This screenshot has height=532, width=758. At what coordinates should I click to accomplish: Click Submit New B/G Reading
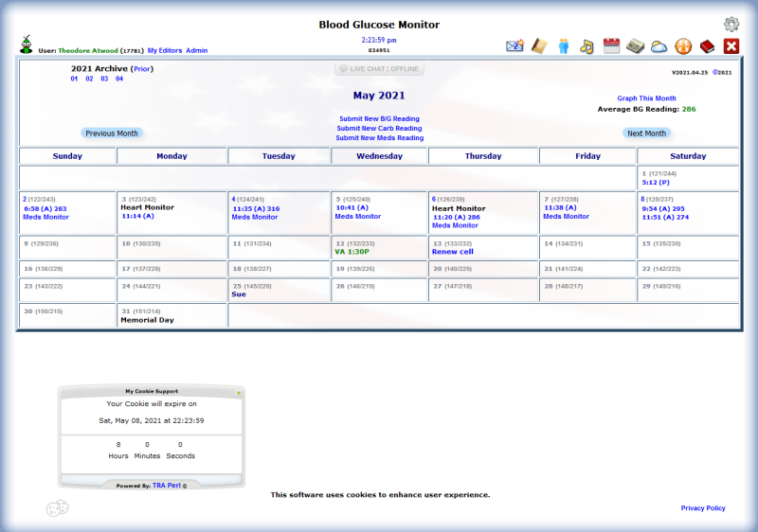[380, 118]
